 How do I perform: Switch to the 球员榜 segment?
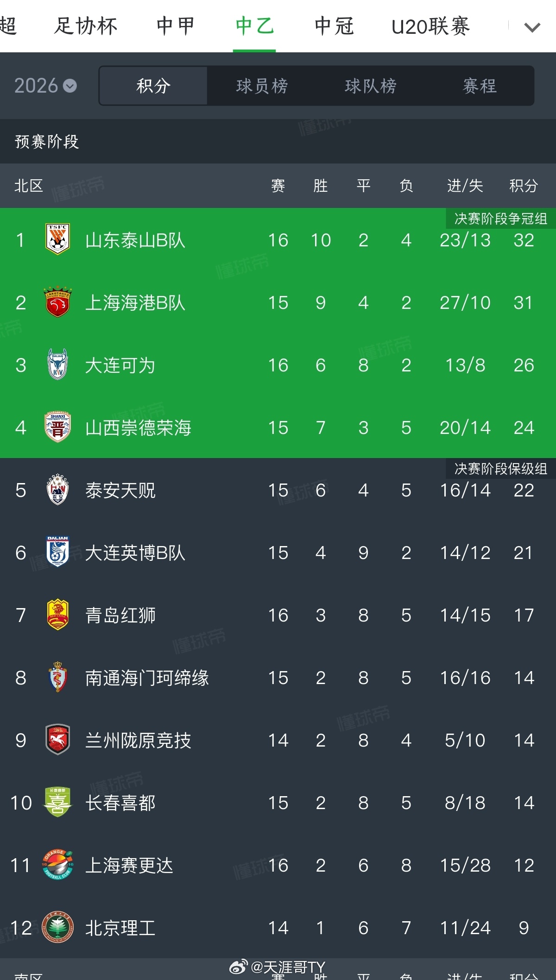point(262,86)
